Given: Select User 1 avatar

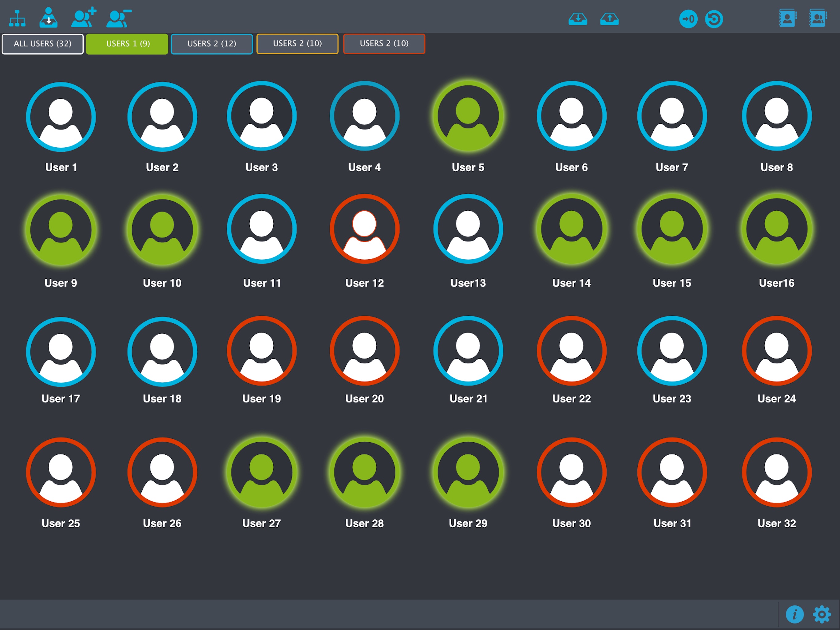Looking at the screenshot, I should pyautogui.click(x=61, y=117).
